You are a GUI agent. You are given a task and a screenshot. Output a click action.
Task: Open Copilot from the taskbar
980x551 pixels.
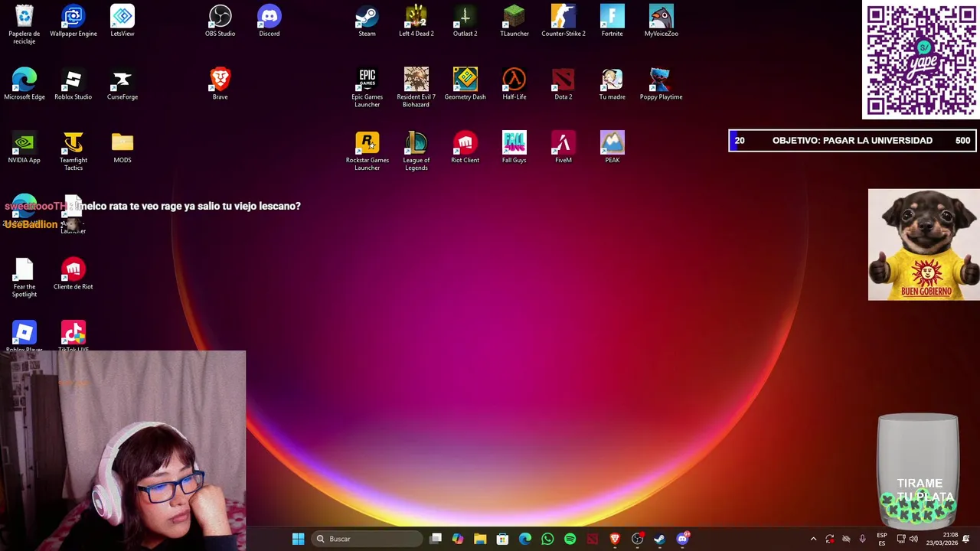[457, 539]
